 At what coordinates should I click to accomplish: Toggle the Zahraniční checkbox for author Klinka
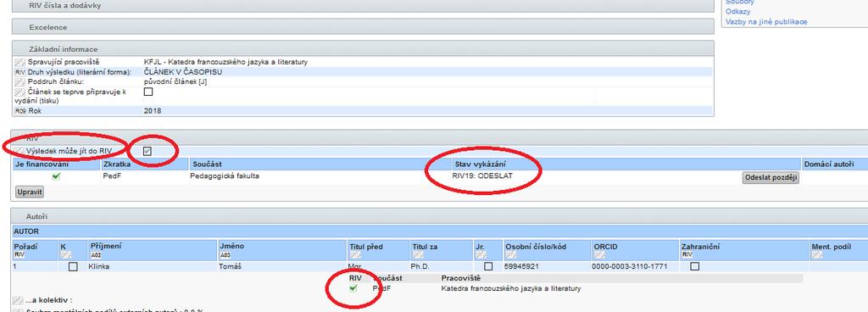coord(694,266)
